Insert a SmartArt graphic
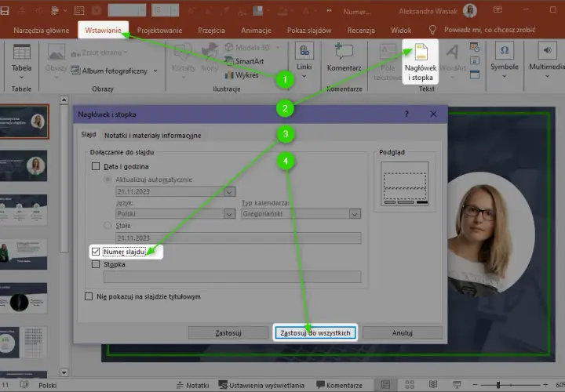This screenshot has width=565, height=392. 244,61
